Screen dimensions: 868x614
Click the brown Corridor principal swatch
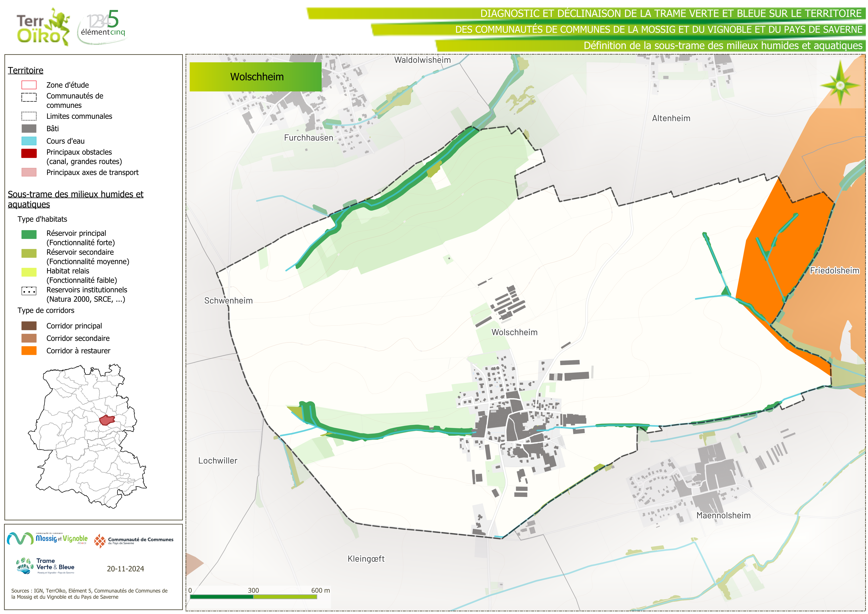coord(29,326)
